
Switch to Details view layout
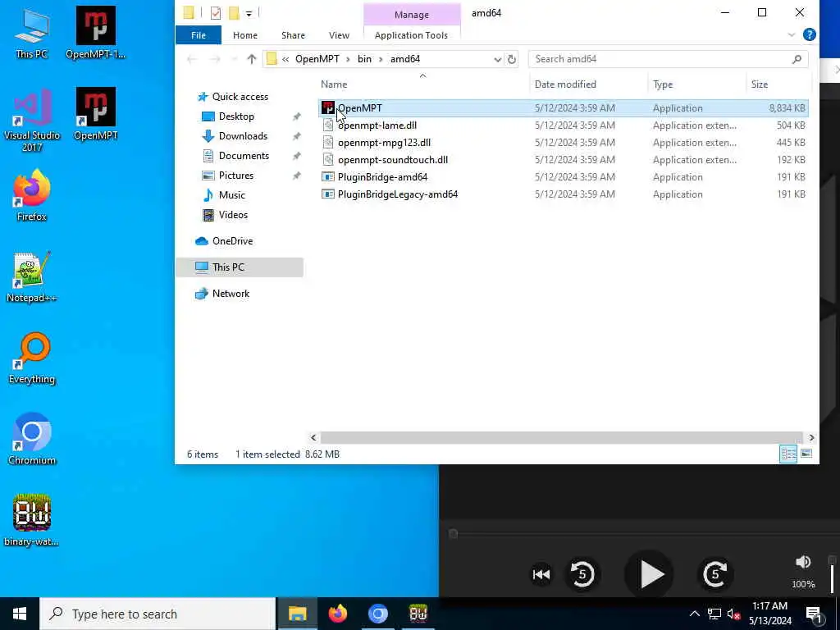click(788, 454)
